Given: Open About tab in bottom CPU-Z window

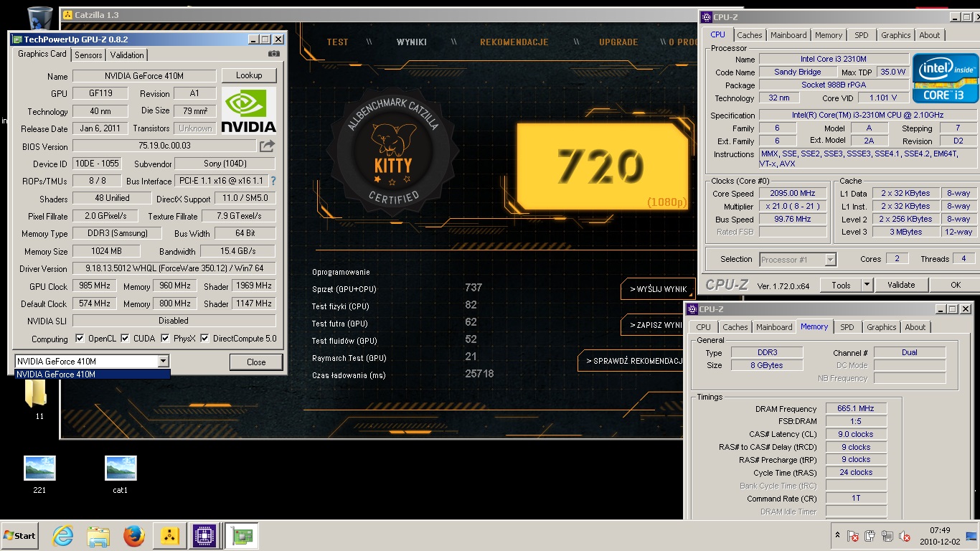Looking at the screenshot, I should pos(915,327).
